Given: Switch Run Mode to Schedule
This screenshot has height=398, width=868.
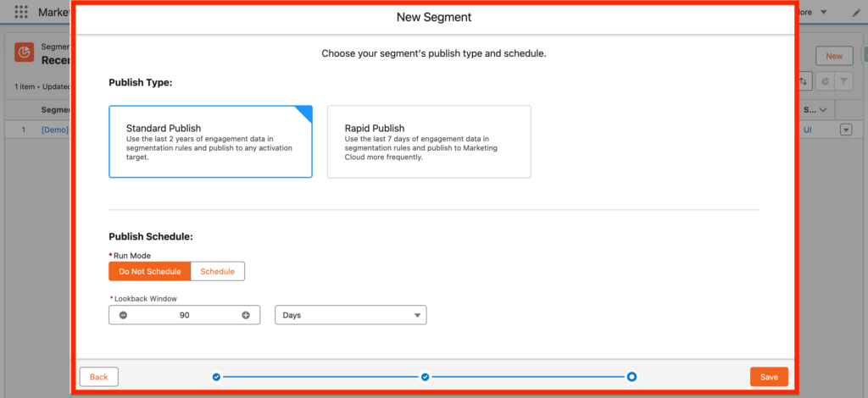Looking at the screenshot, I should point(218,271).
